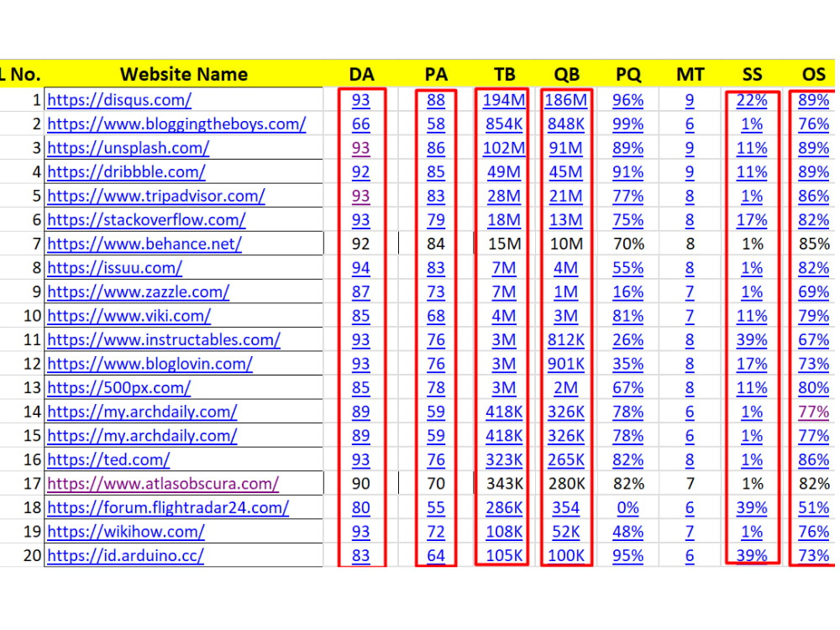
Task: Follow the tripadvisor.com link
Action: click(x=156, y=196)
